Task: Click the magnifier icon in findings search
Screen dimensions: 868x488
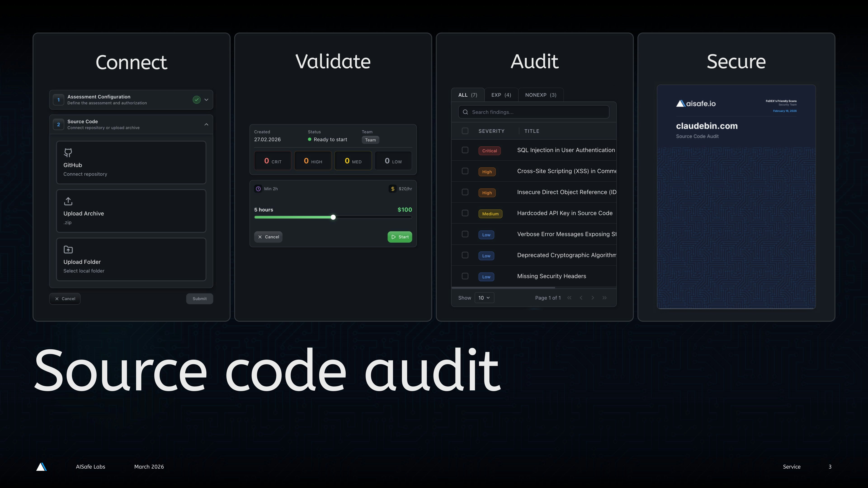Action: (465, 112)
